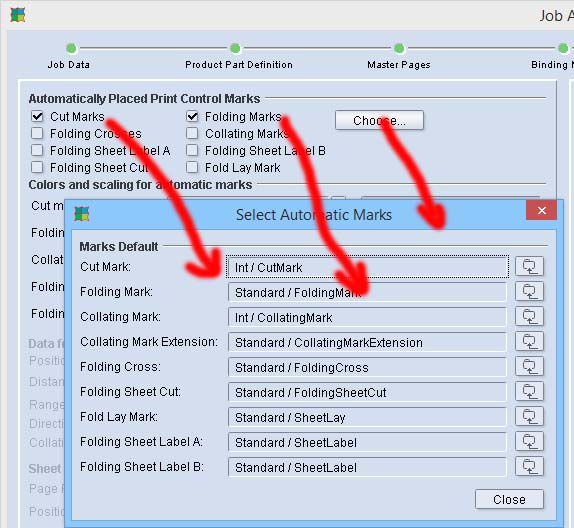
Task: Click the Choose... button
Action: click(379, 120)
